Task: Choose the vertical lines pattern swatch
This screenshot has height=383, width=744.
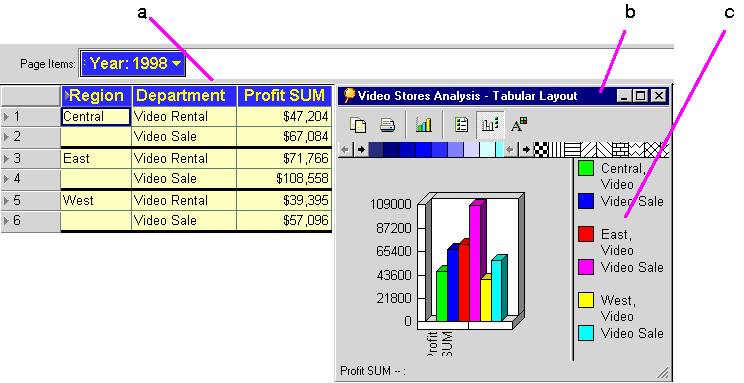Action: (x=557, y=150)
